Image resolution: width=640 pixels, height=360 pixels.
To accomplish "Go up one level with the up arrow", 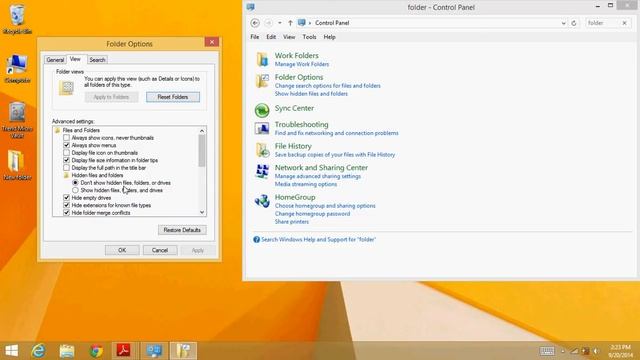I will tap(290, 23).
